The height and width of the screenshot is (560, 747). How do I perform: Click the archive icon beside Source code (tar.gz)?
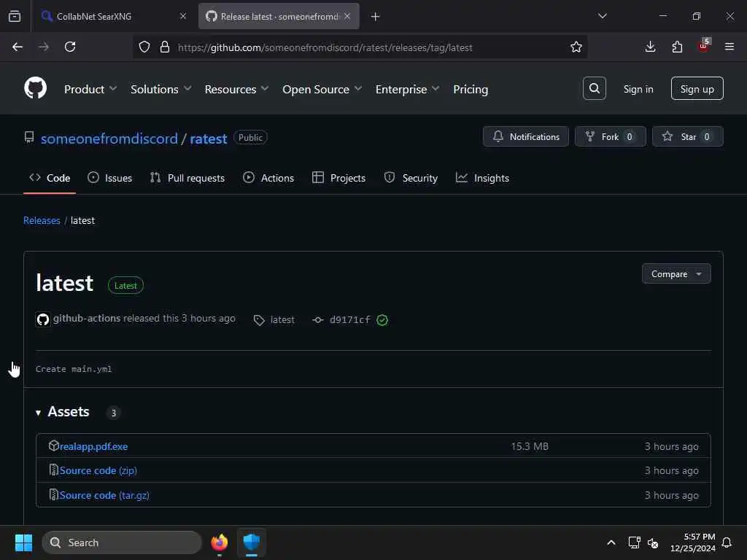coord(54,494)
